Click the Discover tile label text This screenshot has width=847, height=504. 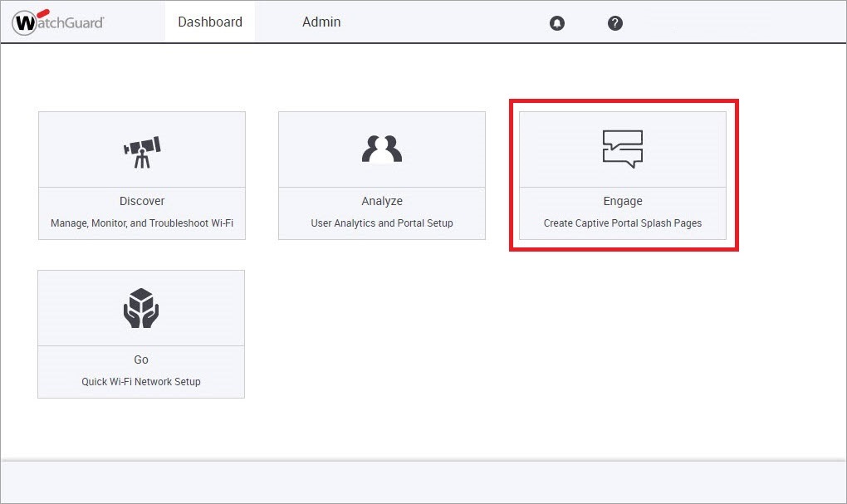[x=141, y=201]
